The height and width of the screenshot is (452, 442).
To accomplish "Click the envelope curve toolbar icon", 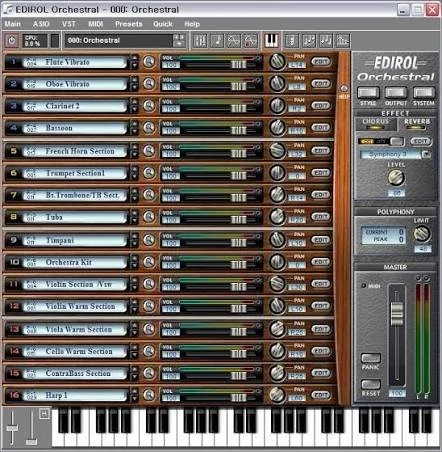I will pyautogui.click(x=234, y=41).
